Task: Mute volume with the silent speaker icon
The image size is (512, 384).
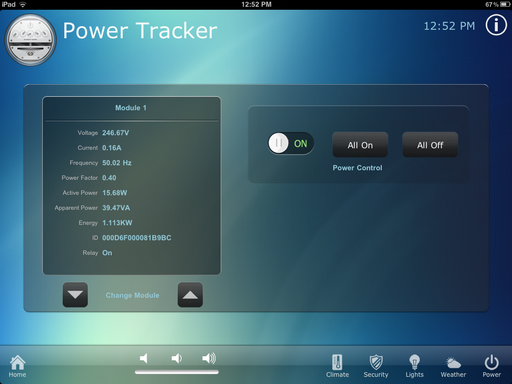Action: 144,358
